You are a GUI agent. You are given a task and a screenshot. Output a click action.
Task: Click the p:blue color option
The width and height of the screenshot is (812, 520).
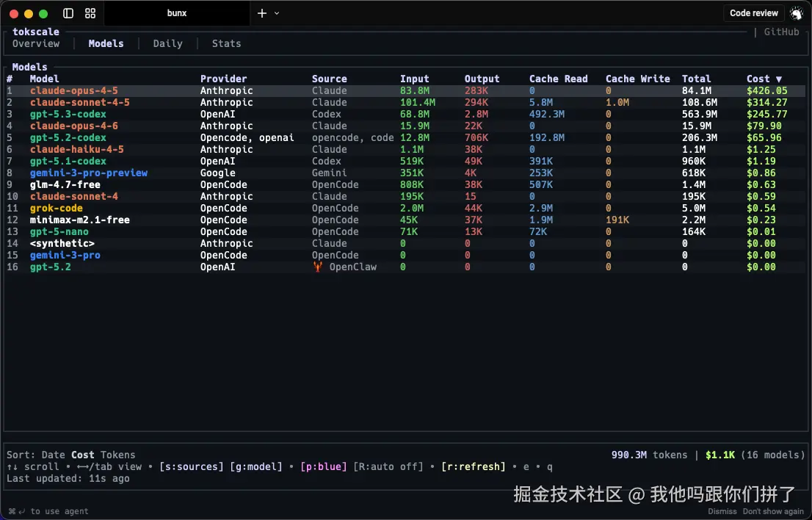tap(324, 466)
